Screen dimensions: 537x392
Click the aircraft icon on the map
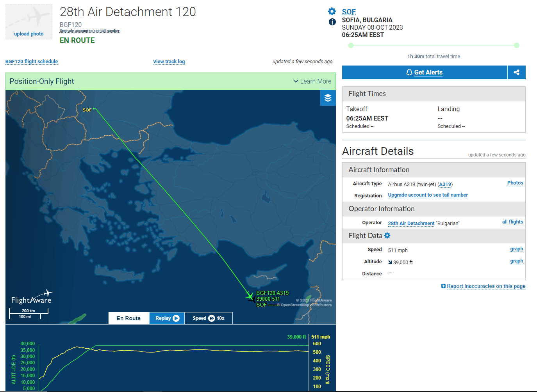[250, 297]
